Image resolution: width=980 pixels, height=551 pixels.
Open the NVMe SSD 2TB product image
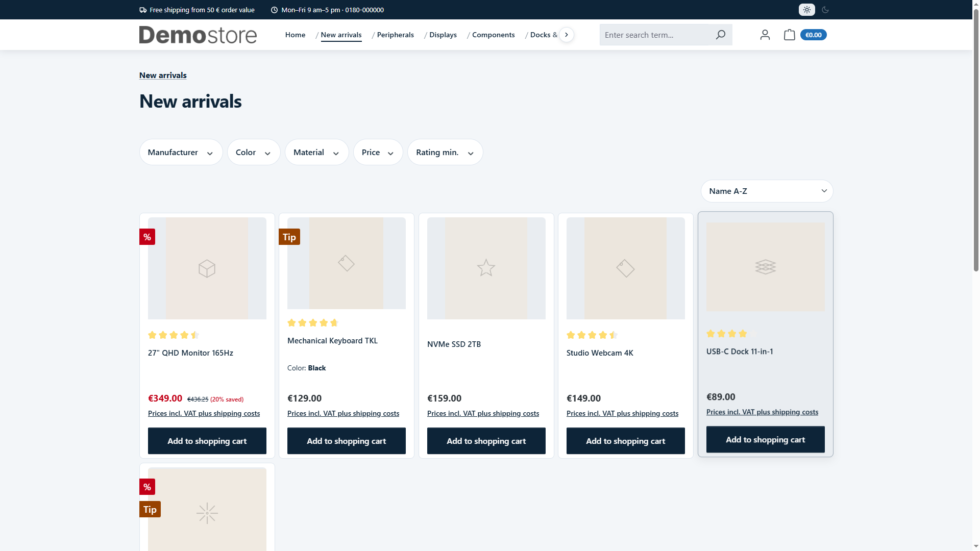coord(486,268)
